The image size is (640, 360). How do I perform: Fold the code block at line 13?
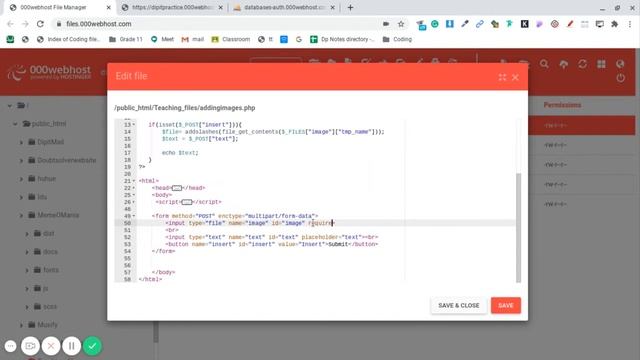134,124
